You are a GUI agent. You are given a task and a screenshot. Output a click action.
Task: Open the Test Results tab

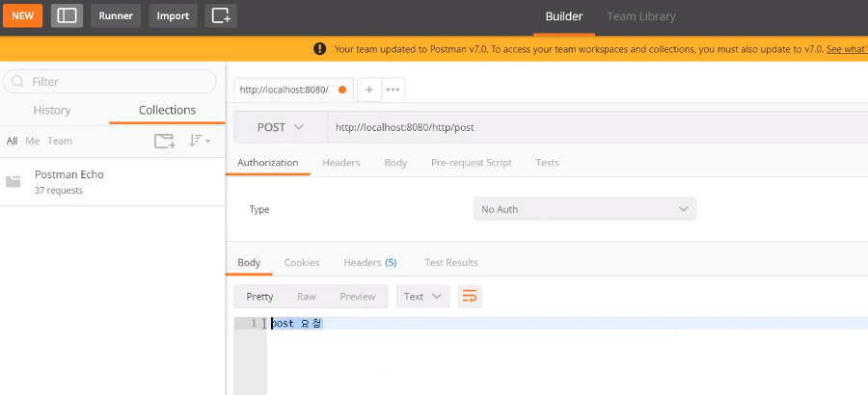point(451,263)
